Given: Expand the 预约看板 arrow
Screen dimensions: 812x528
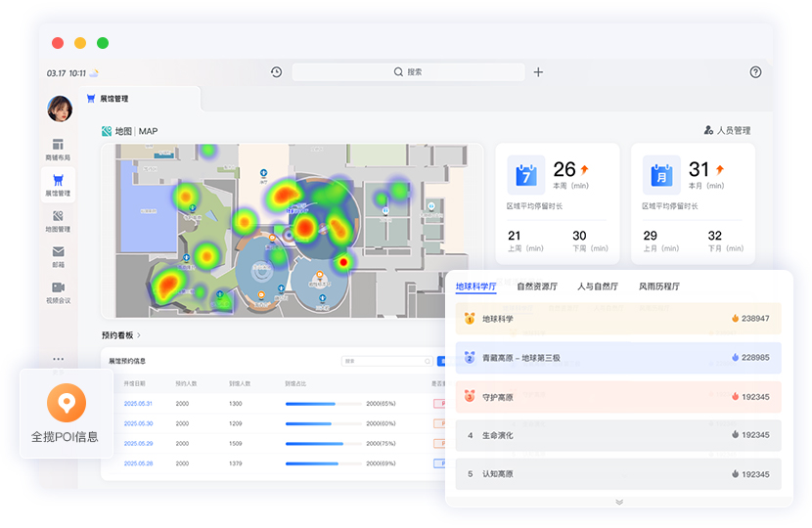Looking at the screenshot, I should pyautogui.click(x=139, y=335).
